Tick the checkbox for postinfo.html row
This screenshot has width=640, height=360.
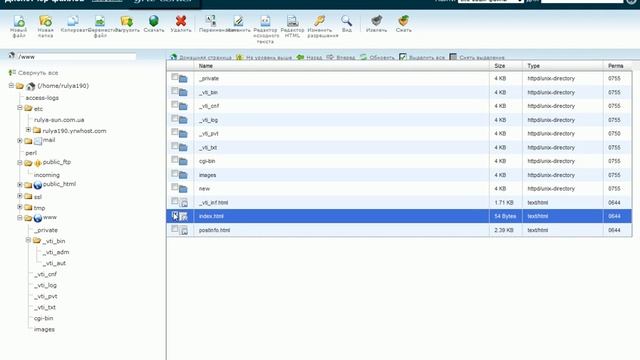tap(174, 229)
